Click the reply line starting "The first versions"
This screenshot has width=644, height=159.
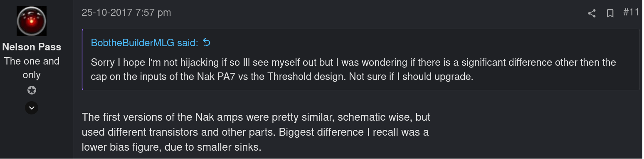[256, 117]
